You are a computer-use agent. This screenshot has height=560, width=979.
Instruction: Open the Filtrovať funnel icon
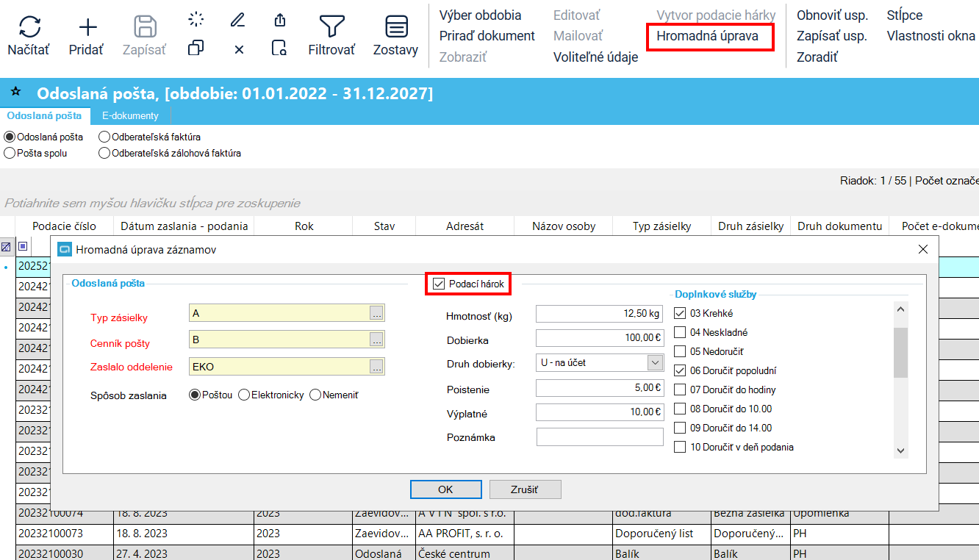(x=331, y=27)
